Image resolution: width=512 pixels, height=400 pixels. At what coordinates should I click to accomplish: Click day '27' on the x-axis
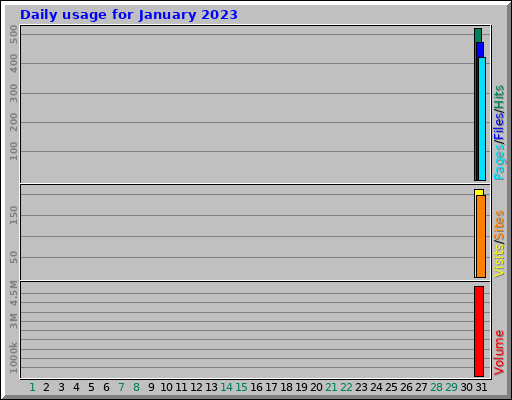(x=421, y=387)
